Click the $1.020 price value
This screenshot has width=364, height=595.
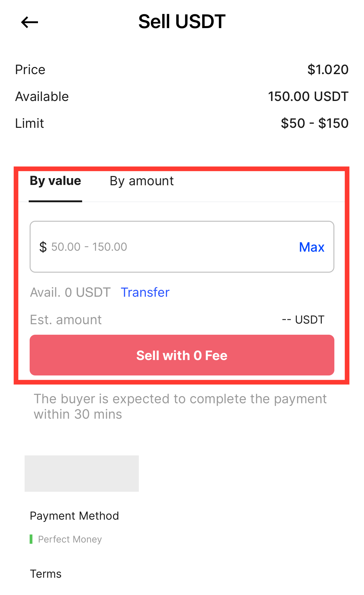pos(328,69)
